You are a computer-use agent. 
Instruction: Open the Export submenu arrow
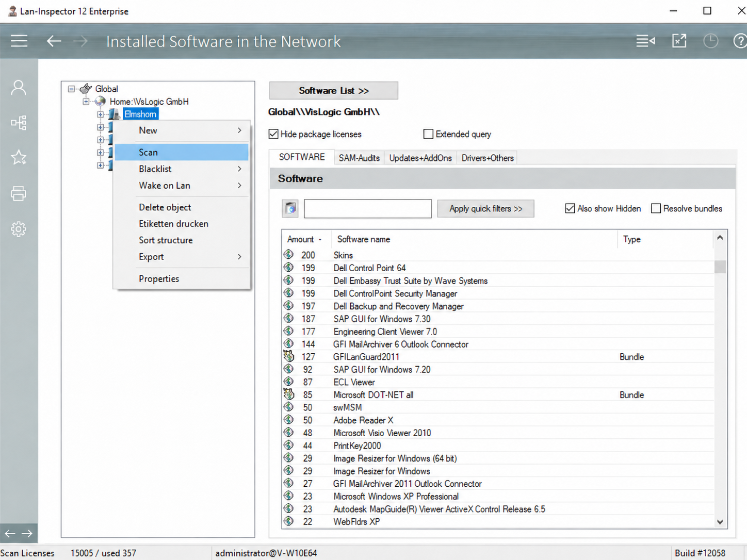(x=239, y=256)
